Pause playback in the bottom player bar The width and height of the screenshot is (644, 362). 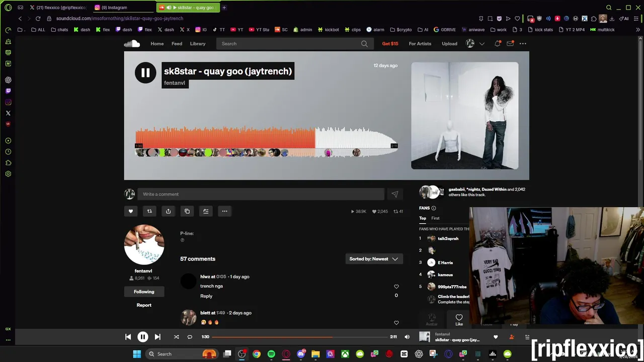pyautogui.click(x=143, y=337)
